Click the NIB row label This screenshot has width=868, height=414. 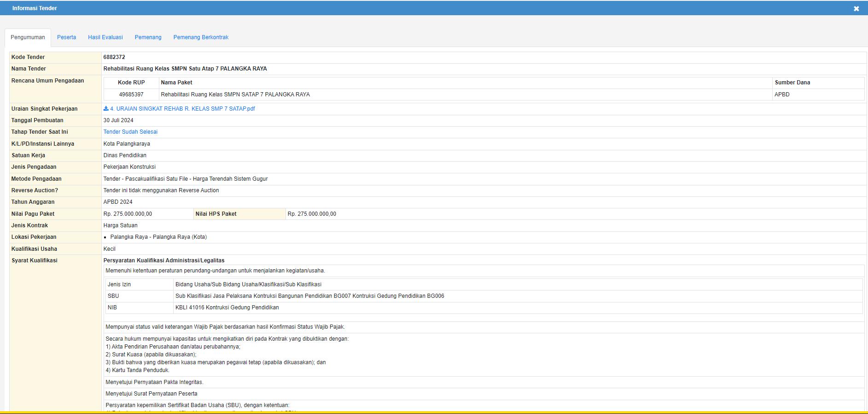112,308
